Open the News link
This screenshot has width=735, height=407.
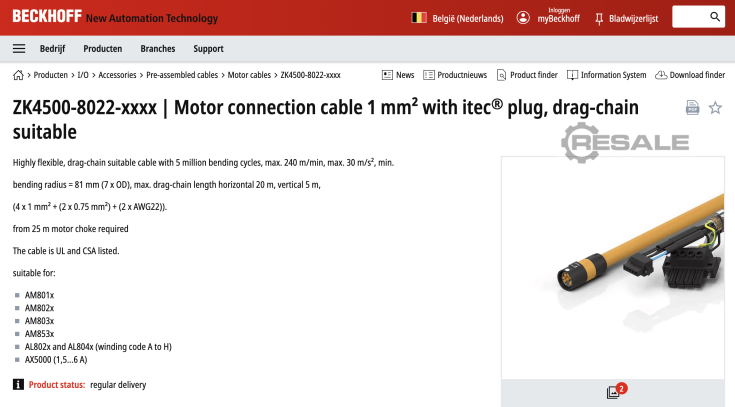pyautogui.click(x=405, y=75)
